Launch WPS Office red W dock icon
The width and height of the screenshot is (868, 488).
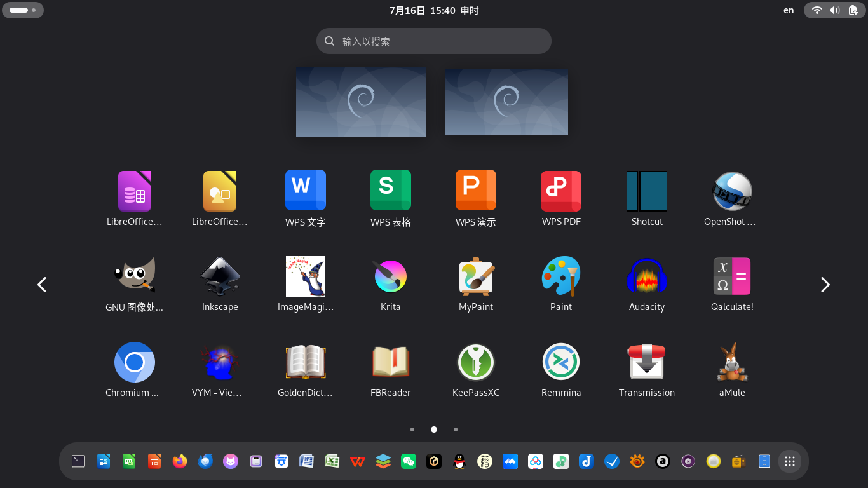[x=358, y=461]
